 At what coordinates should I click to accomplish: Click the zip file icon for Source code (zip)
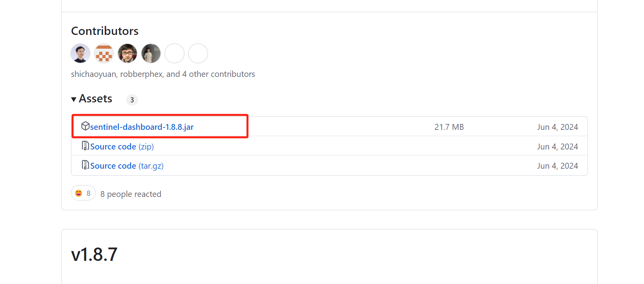pyautogui.click(x=86, y=146)
